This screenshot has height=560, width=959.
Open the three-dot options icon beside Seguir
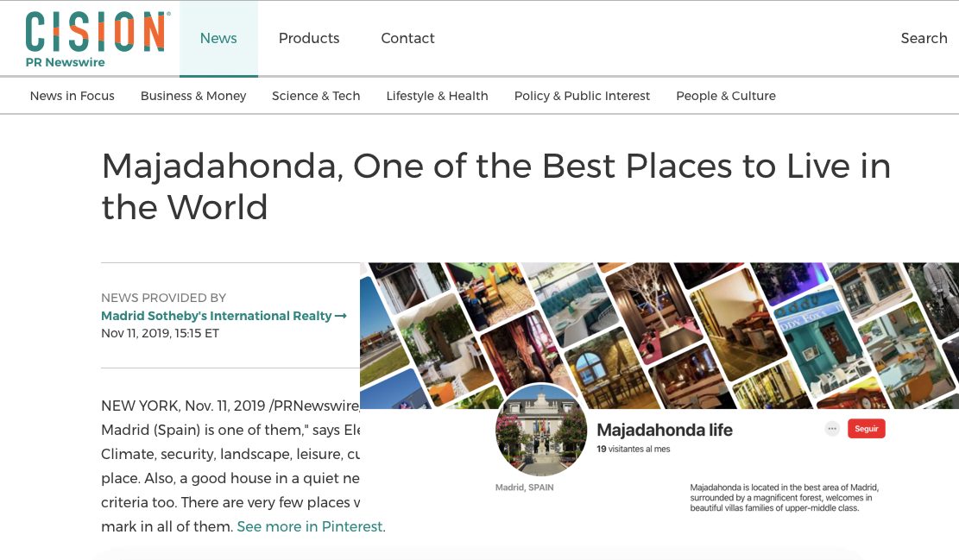(x=832, y=429)
